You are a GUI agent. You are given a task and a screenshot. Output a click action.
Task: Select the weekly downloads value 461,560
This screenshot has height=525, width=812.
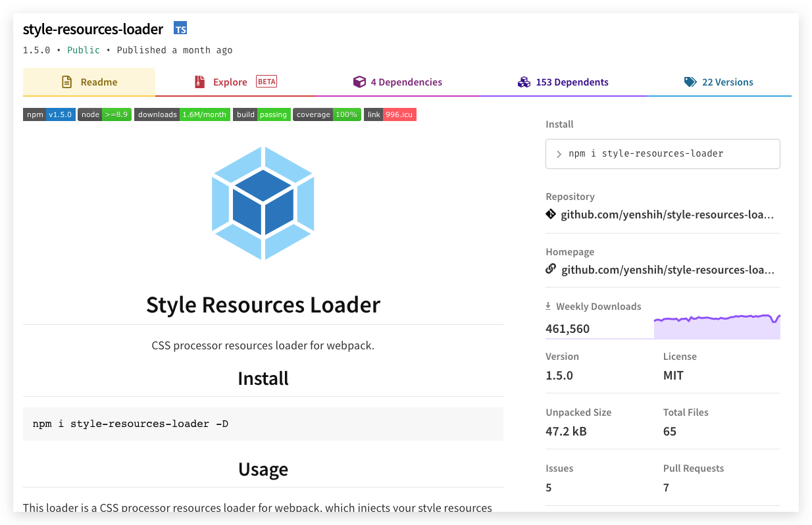567,329
